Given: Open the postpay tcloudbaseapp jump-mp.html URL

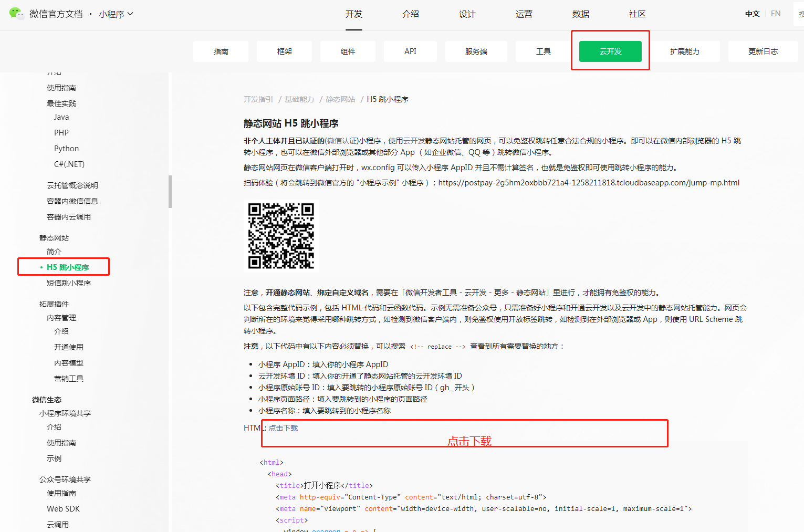Looking at the screenshot, I should [x=589, y=183].
